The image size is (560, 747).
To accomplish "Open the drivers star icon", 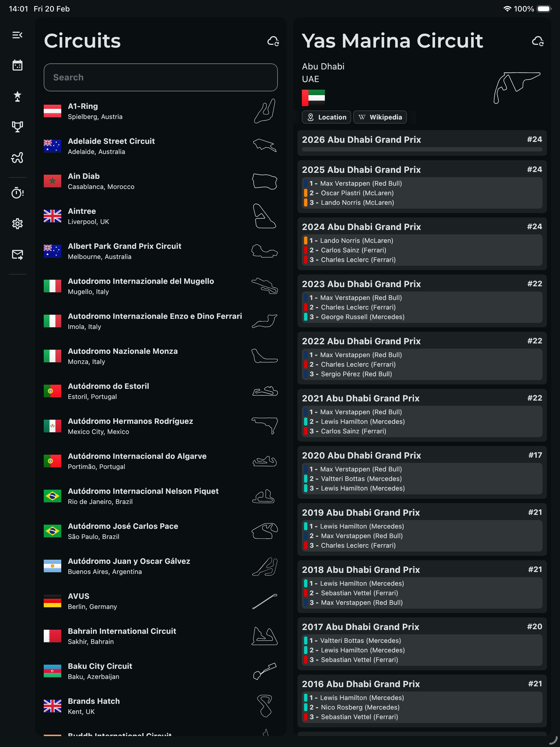I will (x=17, y=96).
